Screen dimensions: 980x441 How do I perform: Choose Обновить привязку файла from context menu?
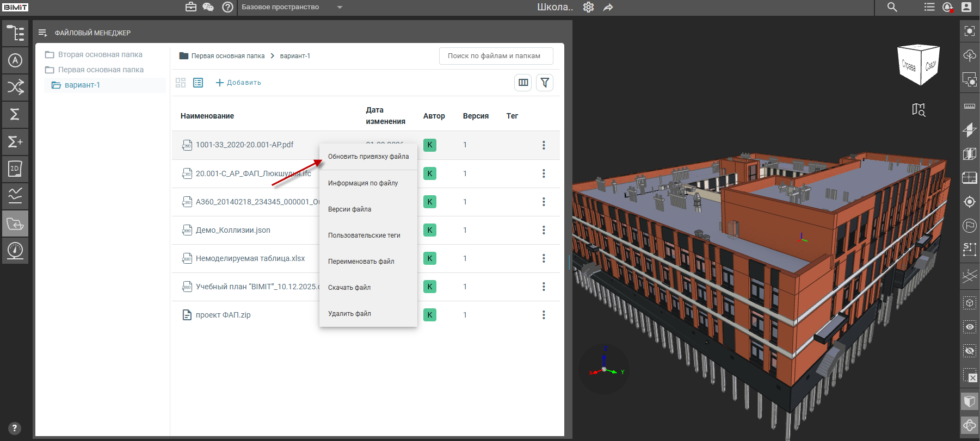coord(368,157)
